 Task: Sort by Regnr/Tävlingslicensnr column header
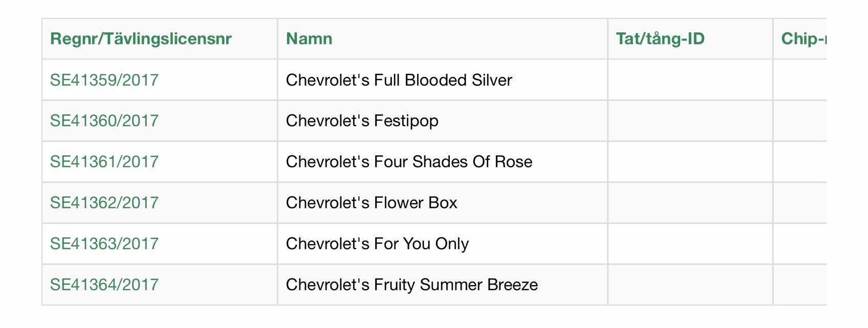click(141, 39)
